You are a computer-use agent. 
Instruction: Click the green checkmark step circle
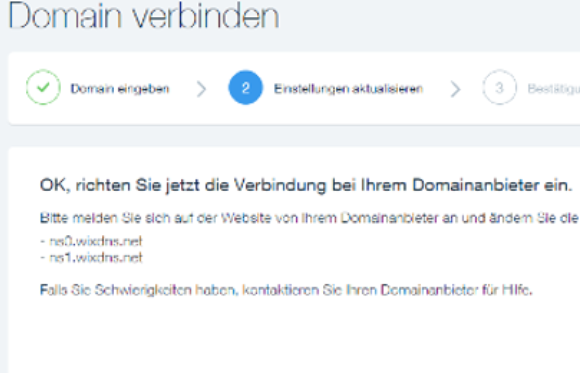[x=43, y=87]
